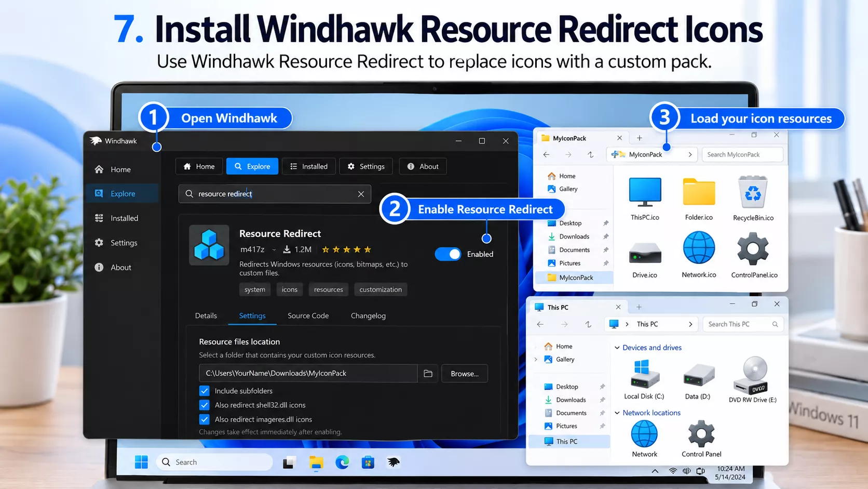Screen dimensions: 868x489
Task: Switch to the Source Code tab
Action: click(x=308, y=316)
